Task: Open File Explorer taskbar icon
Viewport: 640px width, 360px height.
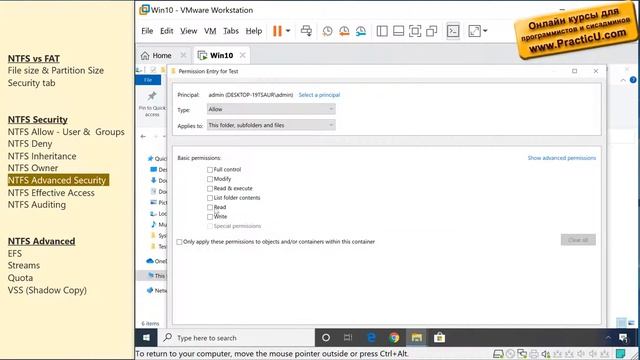Action: 416,338
